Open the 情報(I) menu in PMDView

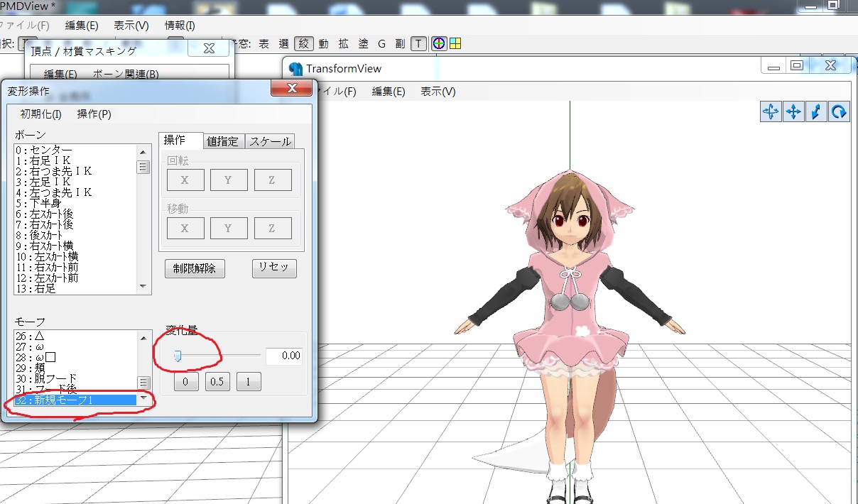tap(180, 25)
